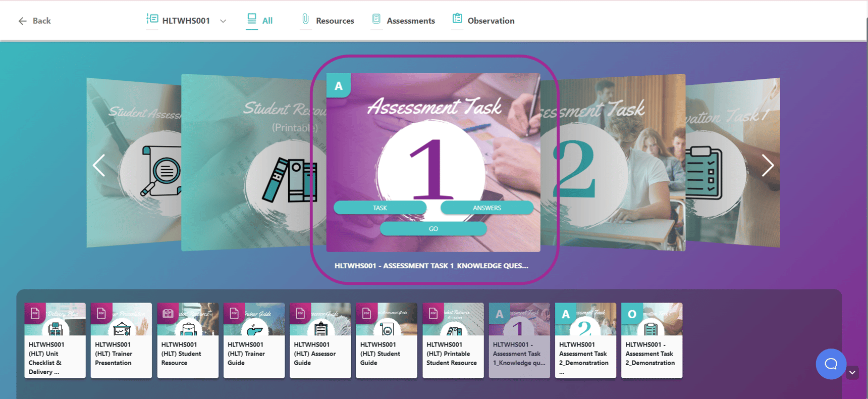Open HLTWHS001 Trainer Guide thumbnail

pyautogui.click(x=254, y=340)
